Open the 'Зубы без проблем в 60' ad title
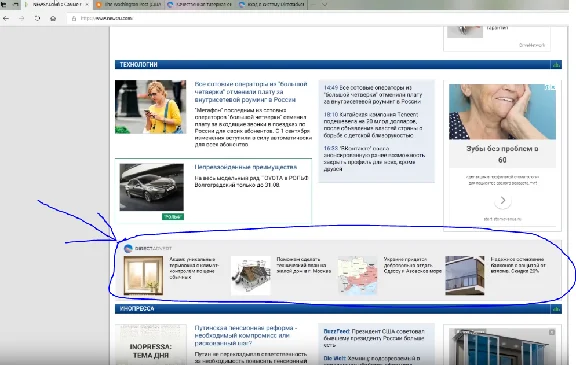 (x=502, y=154)
